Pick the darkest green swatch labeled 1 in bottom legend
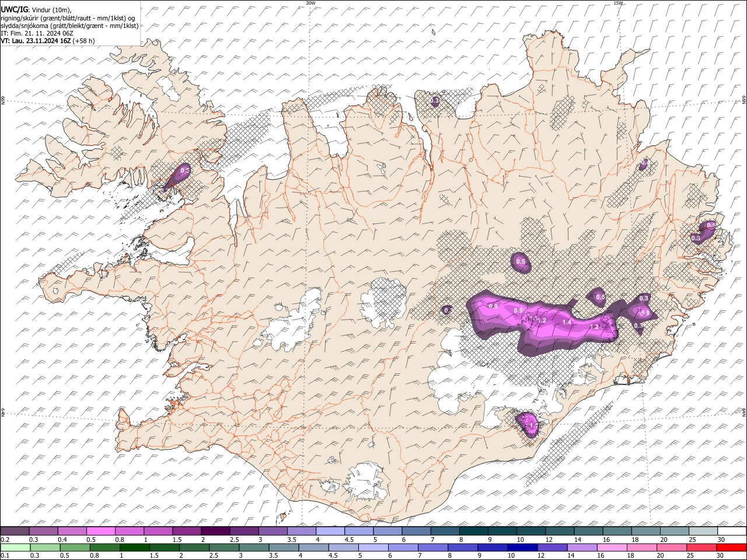Image resolution: width=747 pixels, height=560 pixels. click(134, 547)
